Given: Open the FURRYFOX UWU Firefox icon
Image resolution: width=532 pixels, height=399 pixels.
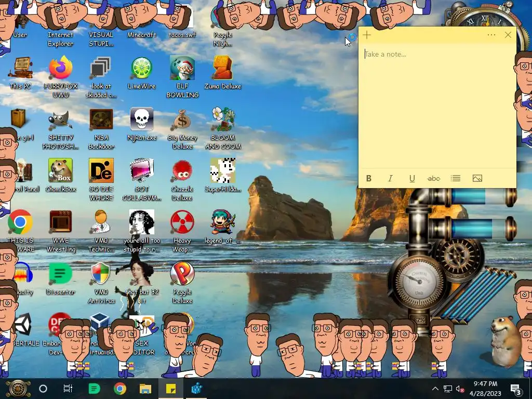Looking at the screenshot, I should click(x=60, y=68).
